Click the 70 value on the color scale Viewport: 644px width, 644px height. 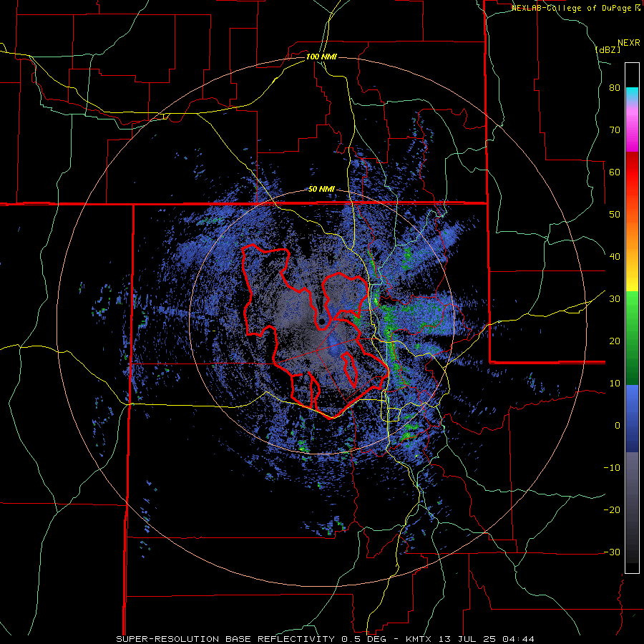point(615,130)
